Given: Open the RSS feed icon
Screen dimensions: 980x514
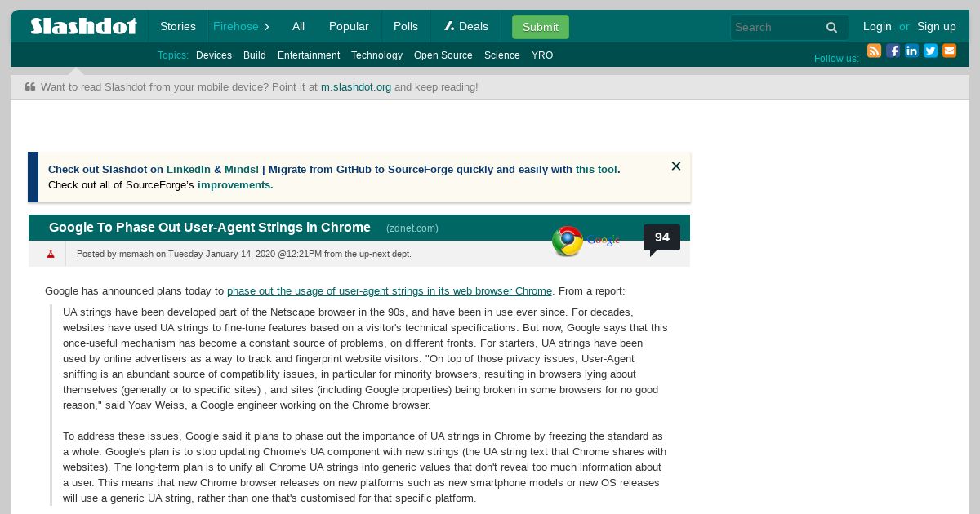Looking at the screenshot, I should (x=874, y=51).
